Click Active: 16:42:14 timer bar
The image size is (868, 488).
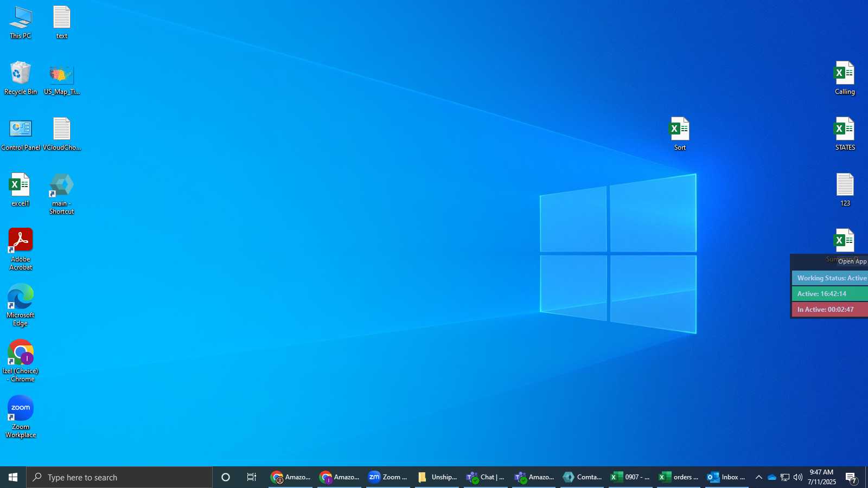pos(830,294)
